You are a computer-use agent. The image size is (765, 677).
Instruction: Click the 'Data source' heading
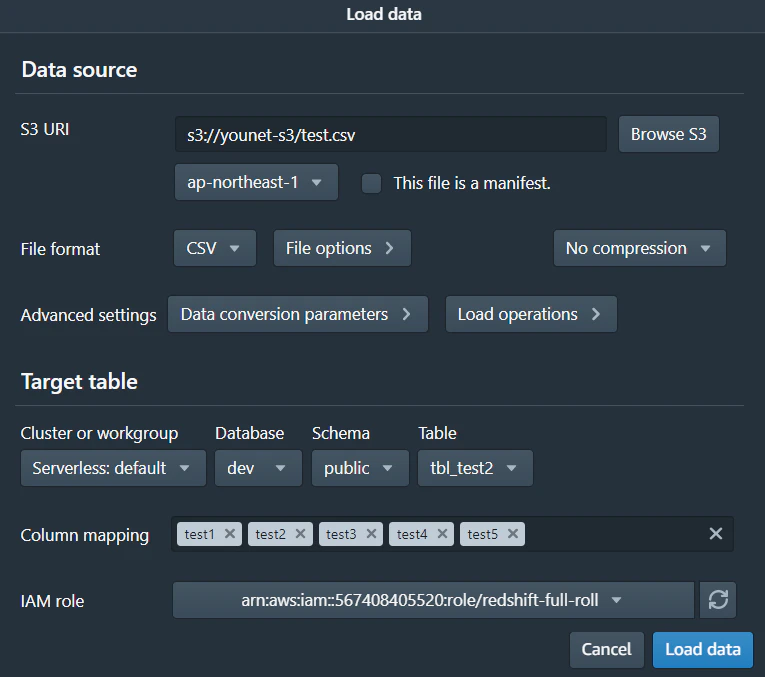[79, 70]
